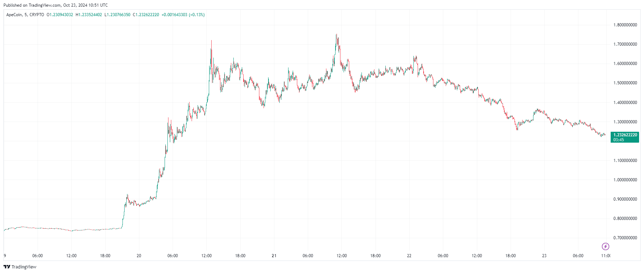The image size is (644, 273).
Task: Click the 0.800000000 price axis label
Action: pyautogui.click(x=625, y=219)
